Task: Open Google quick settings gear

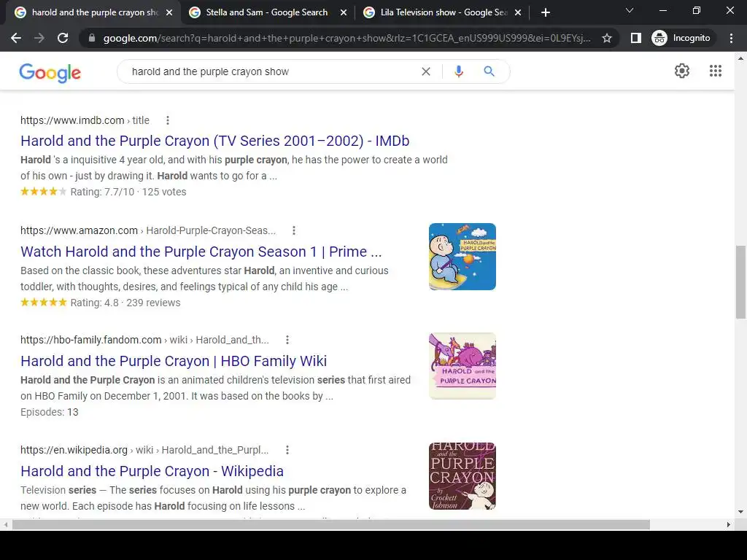Action: (x=682, y=71)
